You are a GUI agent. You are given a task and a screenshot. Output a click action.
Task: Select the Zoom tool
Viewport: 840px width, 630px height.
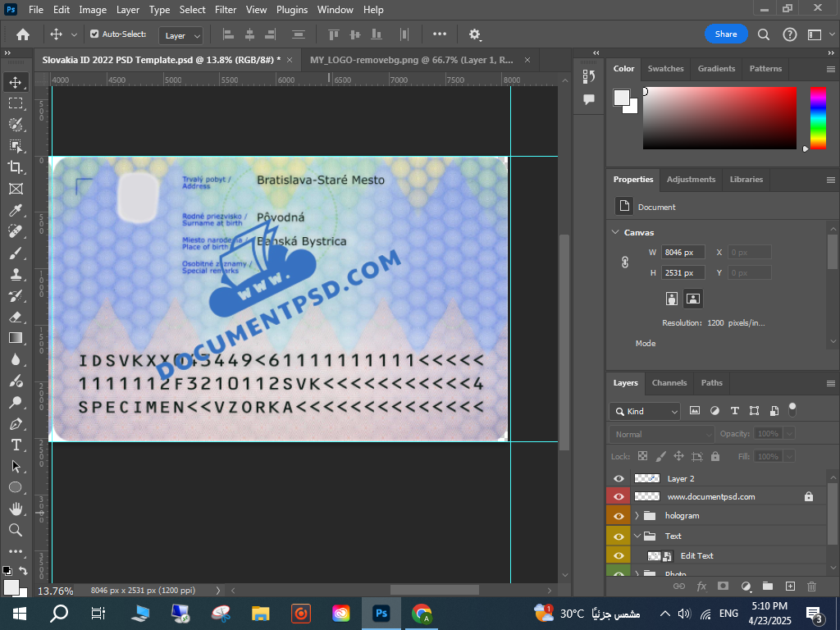16,531
